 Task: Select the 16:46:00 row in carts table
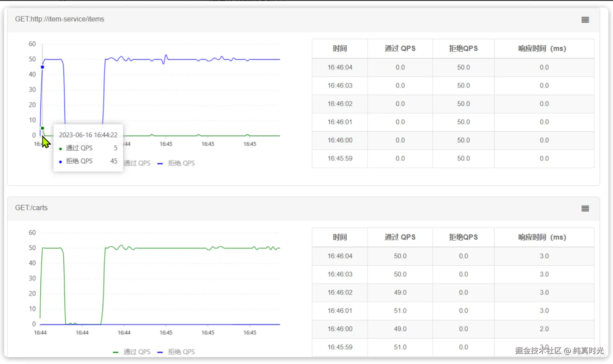453,329
